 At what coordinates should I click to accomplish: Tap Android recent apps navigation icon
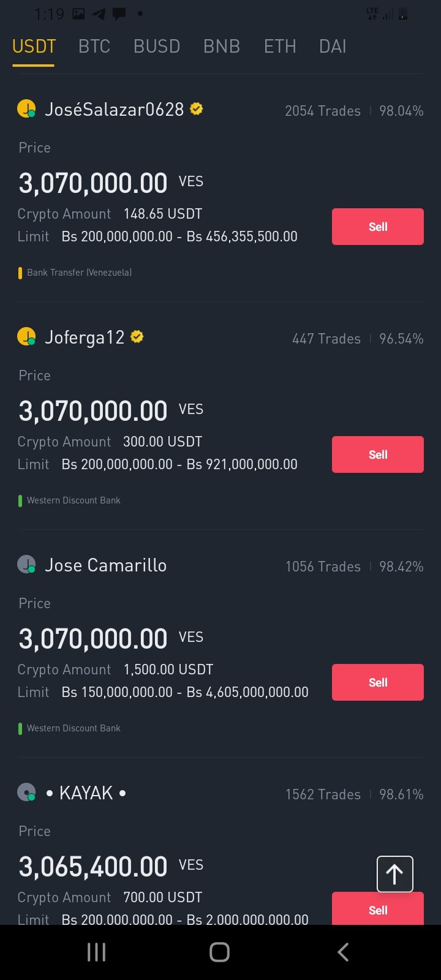pos(96,952)
